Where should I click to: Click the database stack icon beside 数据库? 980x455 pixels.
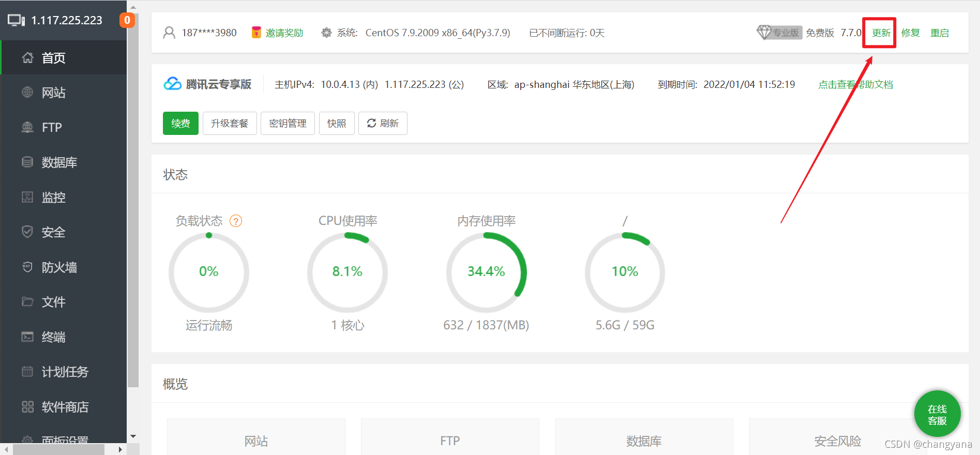click(x=27, y=162)
